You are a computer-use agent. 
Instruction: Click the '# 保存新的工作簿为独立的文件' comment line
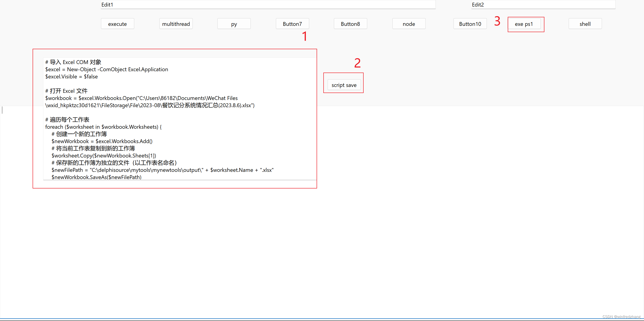pos(114,163)
